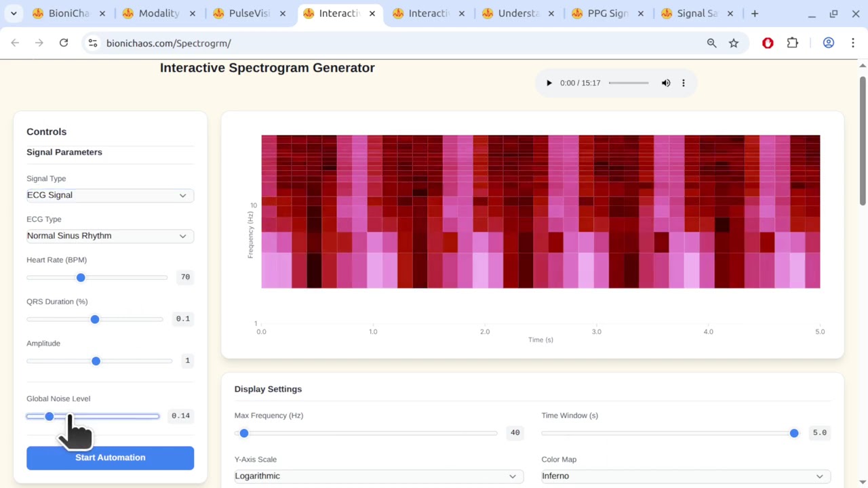868x488 pixels.
Task: Bookmark this page with the star icon
Action: tap(734, 43)
